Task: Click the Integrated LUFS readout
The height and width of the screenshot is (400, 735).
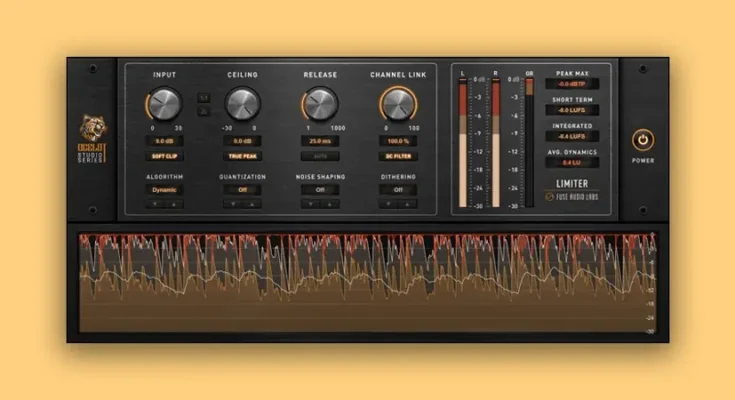Action: [572, 136]
